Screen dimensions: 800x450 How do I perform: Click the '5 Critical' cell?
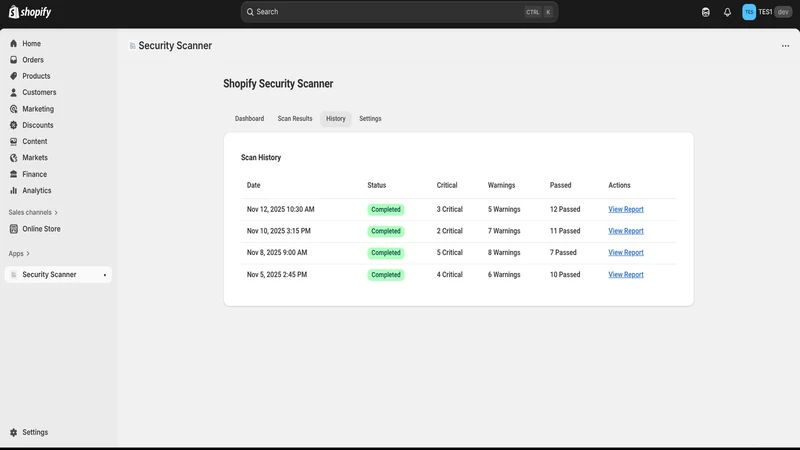449,253
